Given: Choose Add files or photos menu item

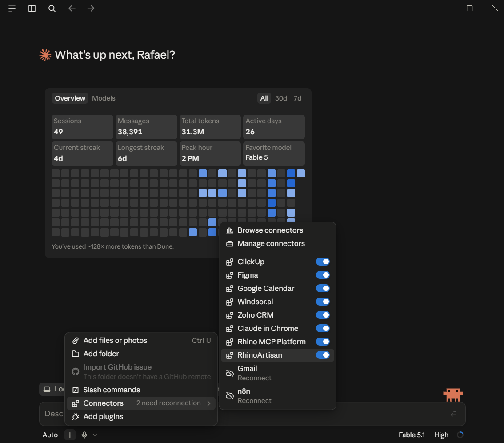Looking at the screenshot, I should pos(141,341).
